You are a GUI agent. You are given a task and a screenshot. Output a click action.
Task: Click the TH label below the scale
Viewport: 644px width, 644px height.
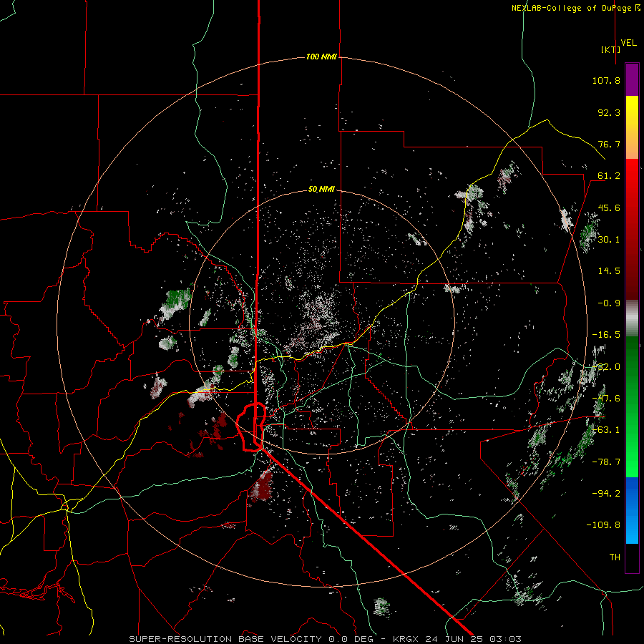point(615,557)
